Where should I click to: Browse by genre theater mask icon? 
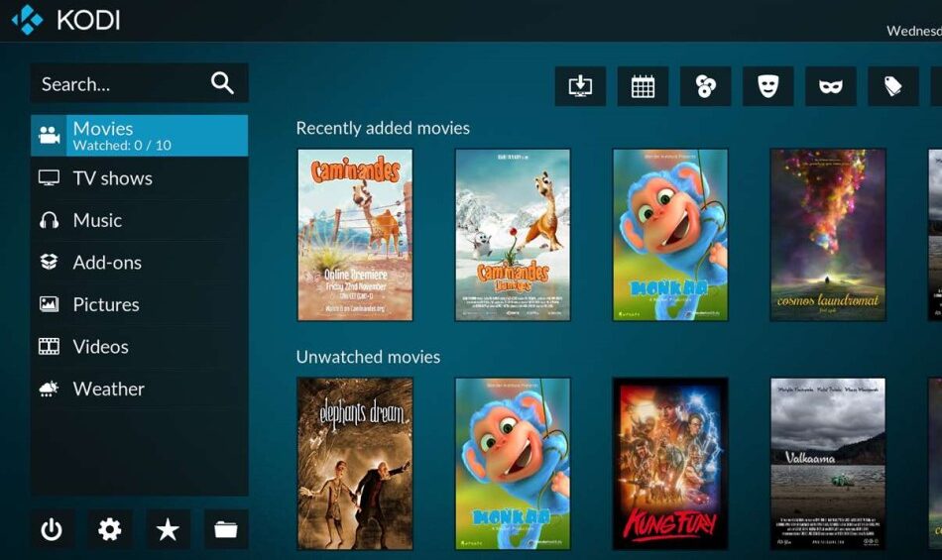[767, 86]
